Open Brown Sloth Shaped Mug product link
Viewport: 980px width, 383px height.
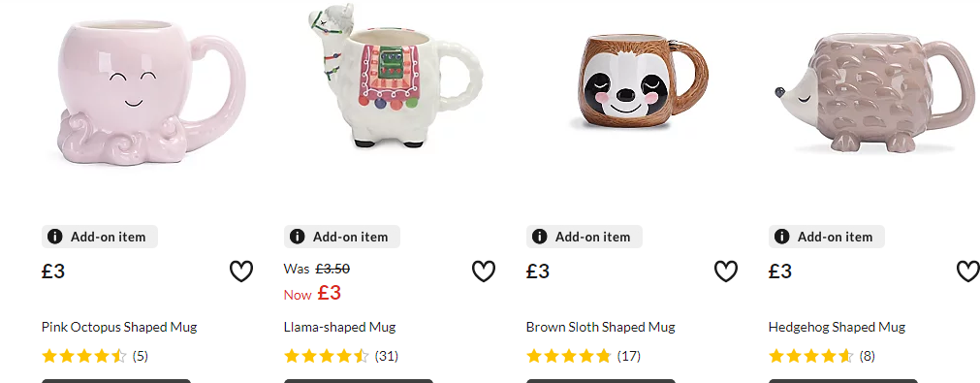(x=601, y=327)
